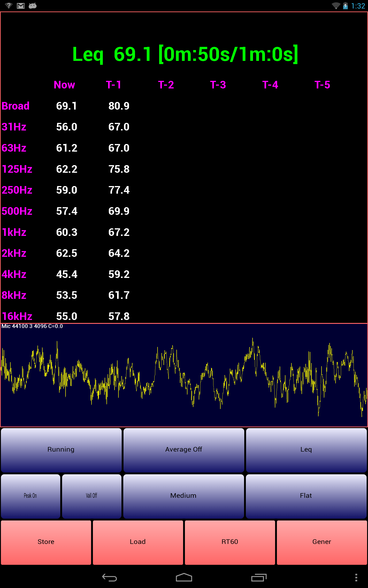Tap the 500Hz T-1 value 69.9
The height and width of the screenshot is (588, 368).
pyautogui.click(x=119, y=211)
